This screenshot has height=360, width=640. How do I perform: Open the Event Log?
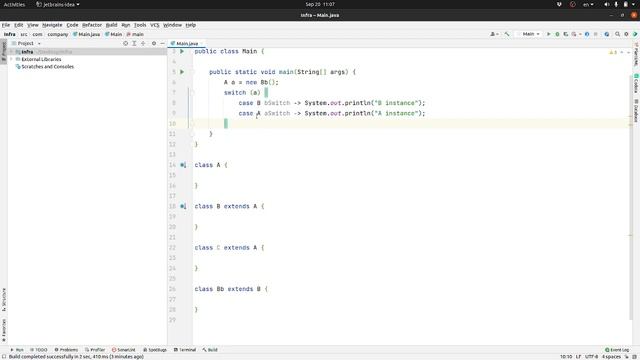[x=617, y=350]
